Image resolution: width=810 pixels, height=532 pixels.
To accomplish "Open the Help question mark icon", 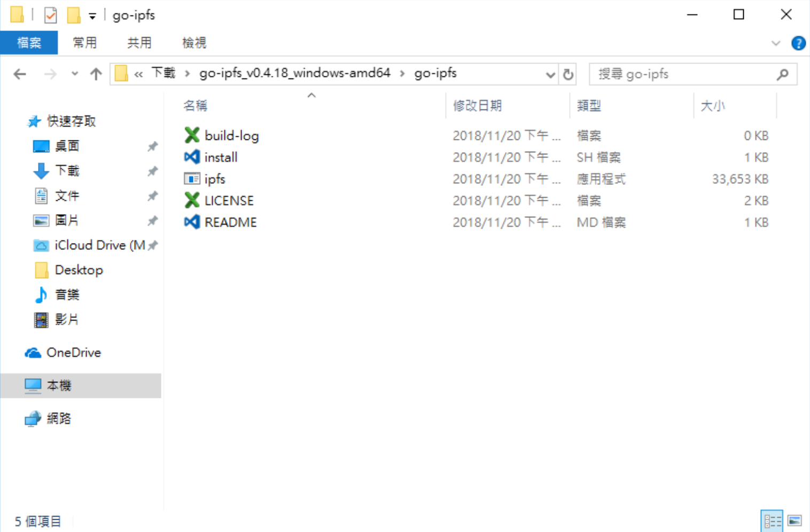I will (x=798, y=43).
